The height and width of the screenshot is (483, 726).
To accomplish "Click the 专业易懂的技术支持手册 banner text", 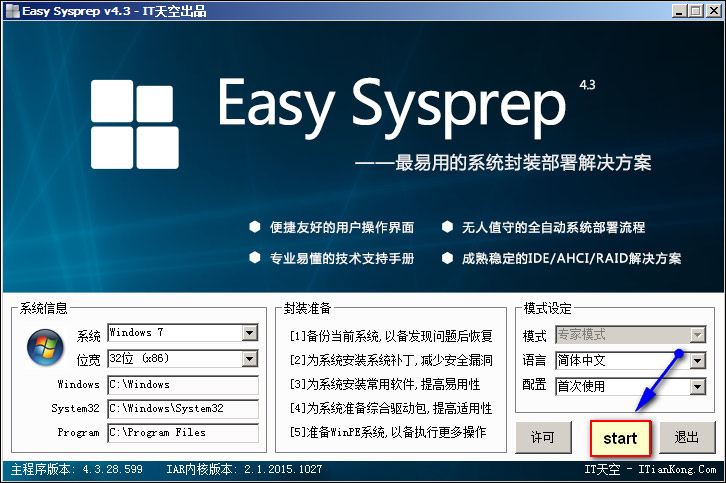I will pyautogui.click(x=342, y=258).
